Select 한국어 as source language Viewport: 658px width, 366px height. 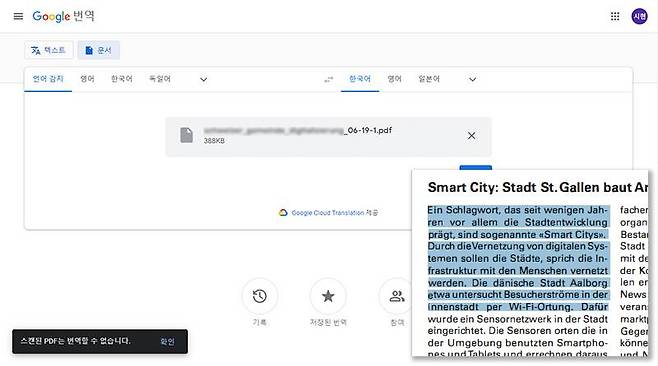(122, 79)
